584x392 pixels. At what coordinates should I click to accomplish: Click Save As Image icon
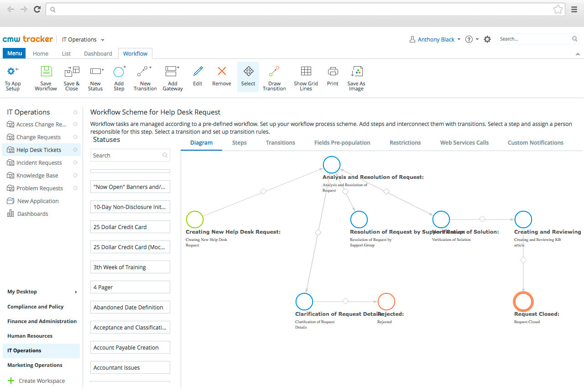356,71
